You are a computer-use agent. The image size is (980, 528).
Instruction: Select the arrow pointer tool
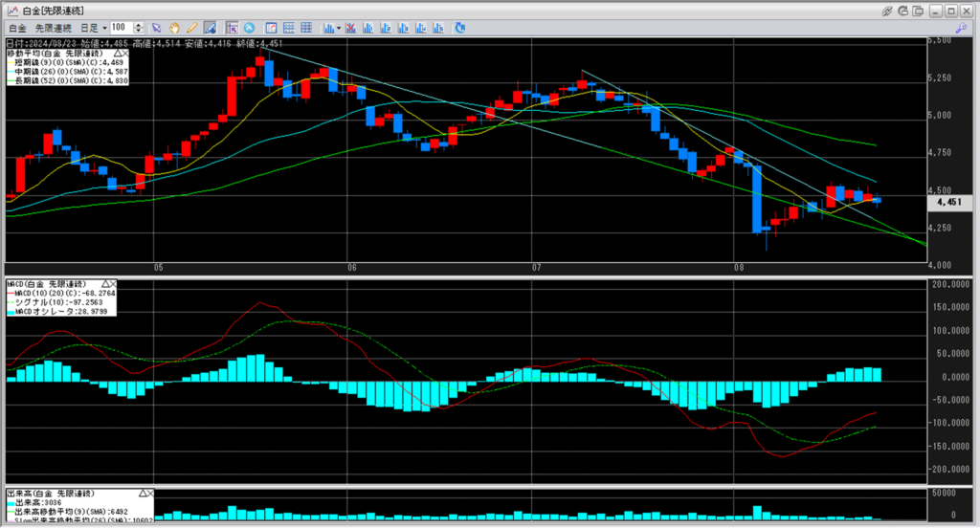(157, 28)
